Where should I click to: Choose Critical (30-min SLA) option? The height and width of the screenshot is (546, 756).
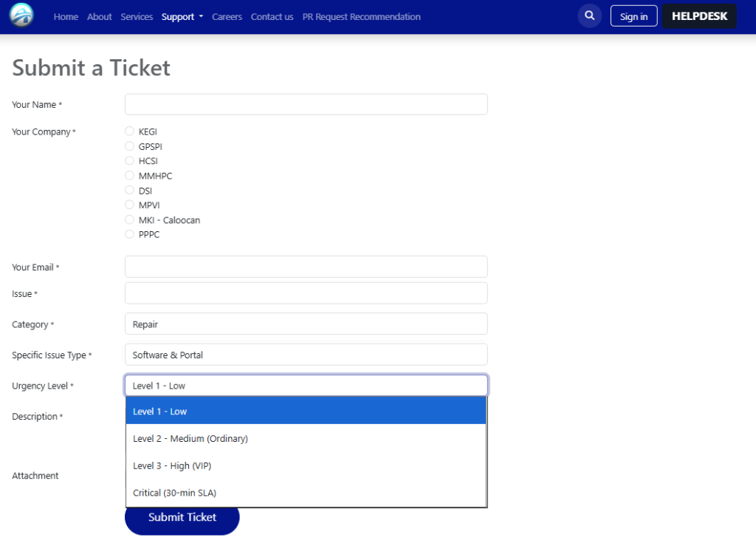306,493
